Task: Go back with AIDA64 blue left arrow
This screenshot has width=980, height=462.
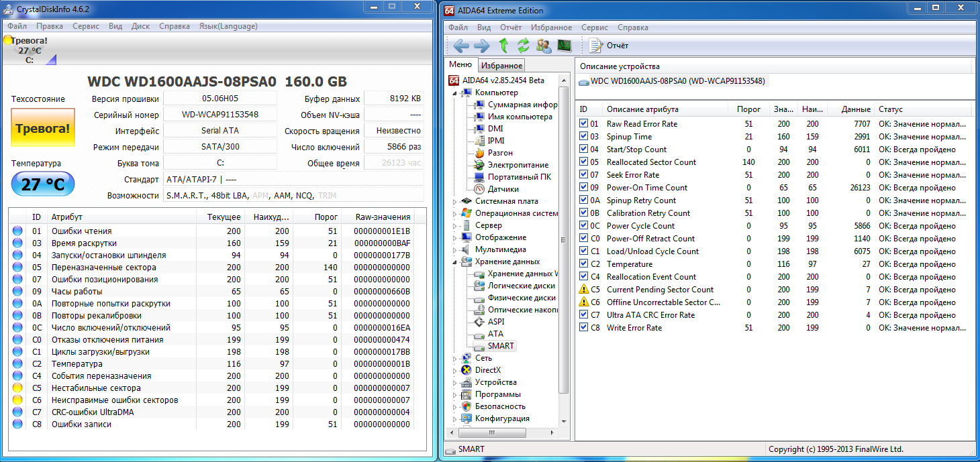Action: tap(461, 46)
